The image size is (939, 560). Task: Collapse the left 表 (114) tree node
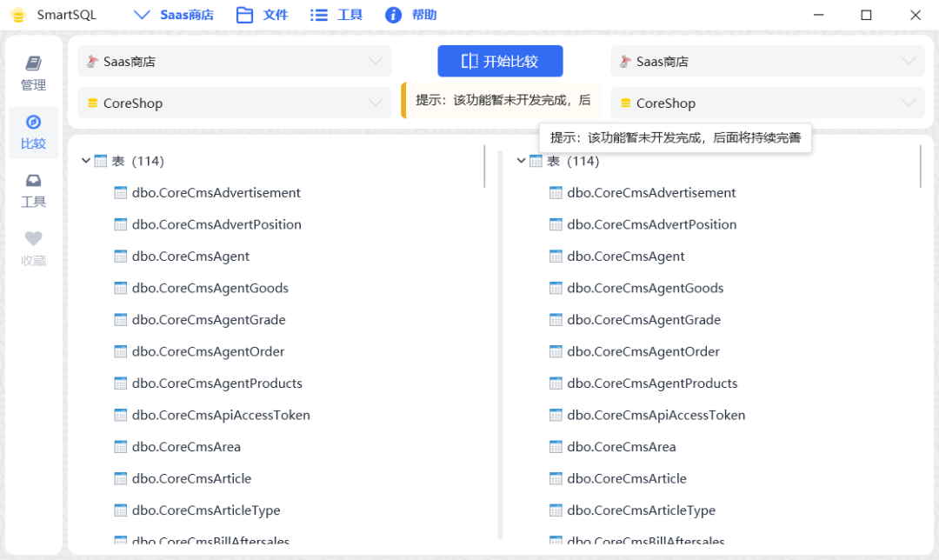click(85, 161)
